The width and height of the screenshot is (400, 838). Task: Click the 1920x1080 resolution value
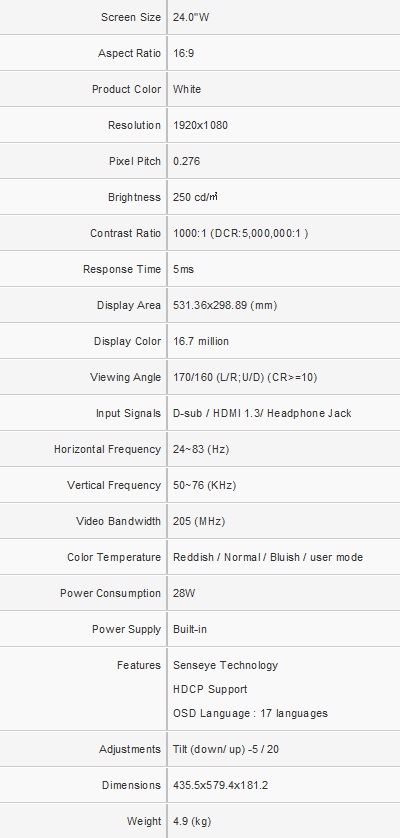(x=201, y=125)
